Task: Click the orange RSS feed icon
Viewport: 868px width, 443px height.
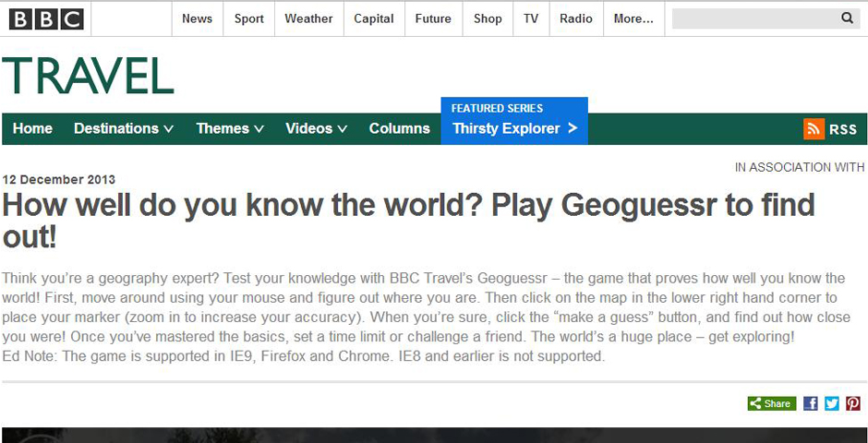Action: coord(814,129)
